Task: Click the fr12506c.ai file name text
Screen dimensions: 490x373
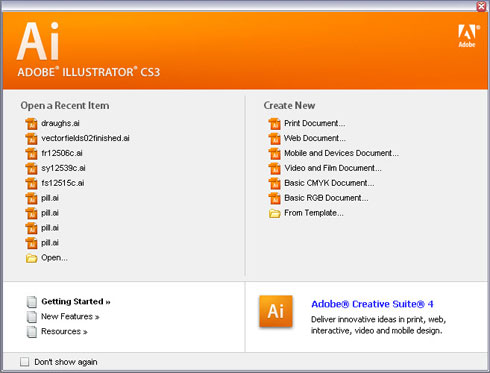Action: point(62,153)
